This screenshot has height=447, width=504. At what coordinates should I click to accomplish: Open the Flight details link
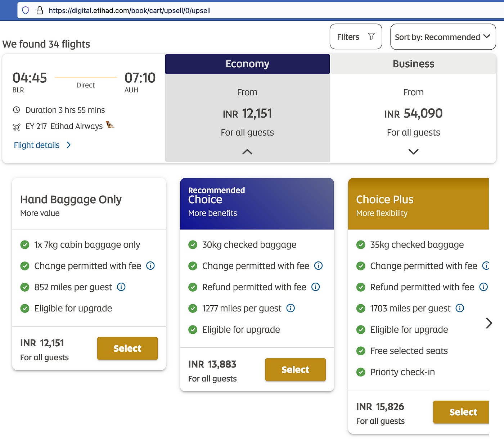click(x=37, y=145)
